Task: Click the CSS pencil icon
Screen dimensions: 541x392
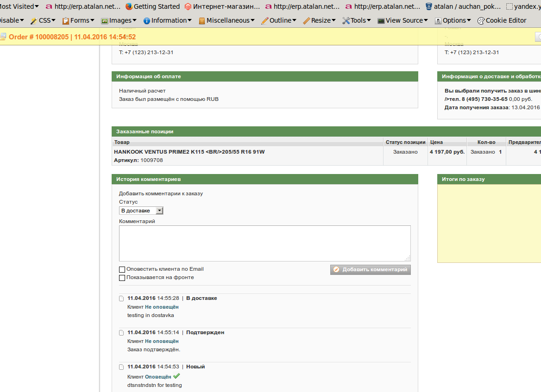Action: (x=34, y=21)
